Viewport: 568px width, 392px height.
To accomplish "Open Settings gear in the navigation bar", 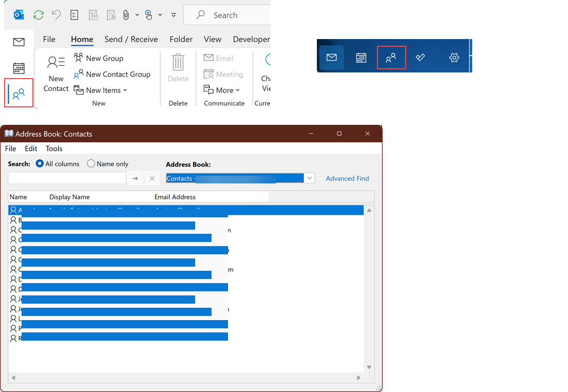I will coord(454,58).
